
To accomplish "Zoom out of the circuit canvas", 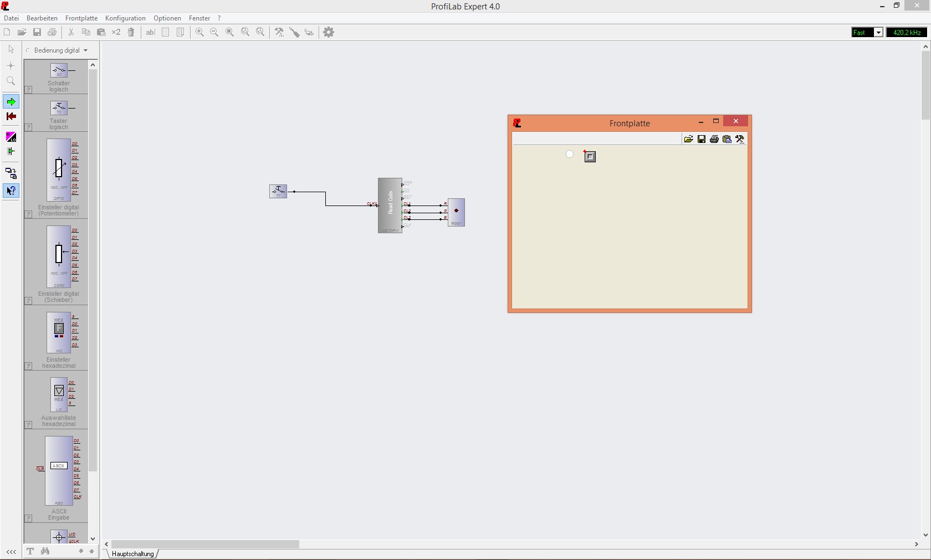I will [214, 32].
